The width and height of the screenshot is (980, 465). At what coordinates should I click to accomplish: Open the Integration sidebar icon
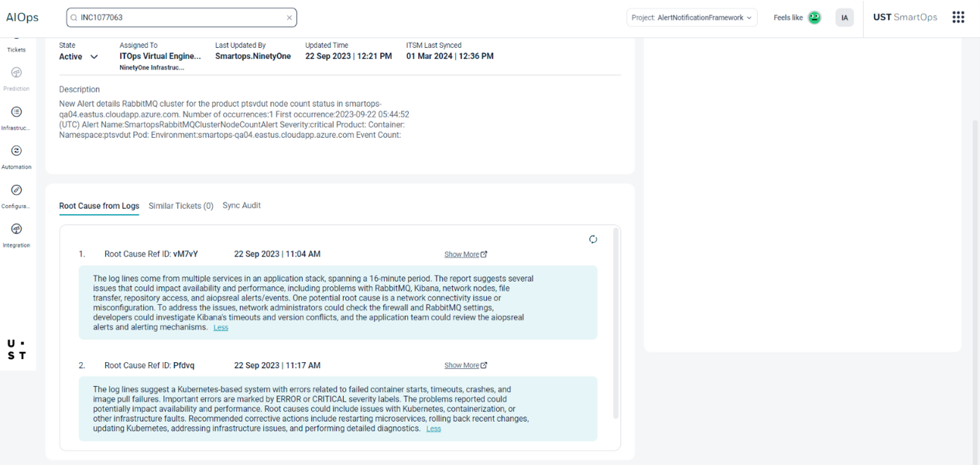pyautogui.click(x=16, y=230)
